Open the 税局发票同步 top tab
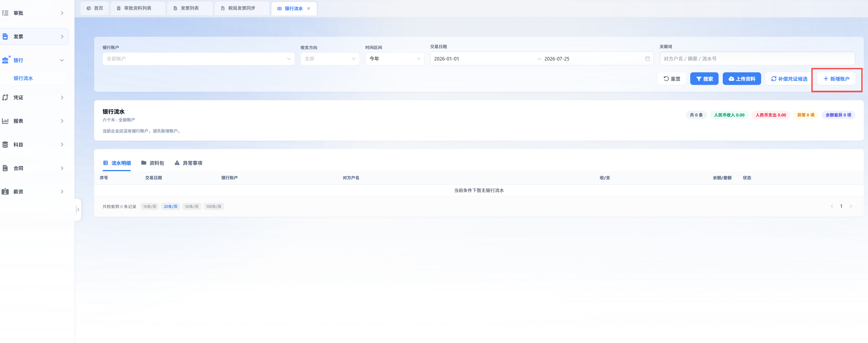 (x=238, y=8)
